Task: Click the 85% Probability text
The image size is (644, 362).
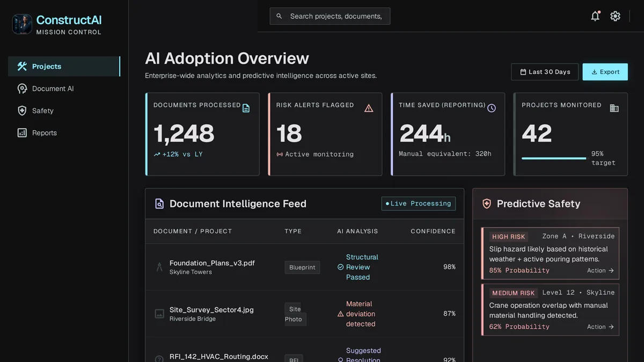Action: (x=519, y=270)
